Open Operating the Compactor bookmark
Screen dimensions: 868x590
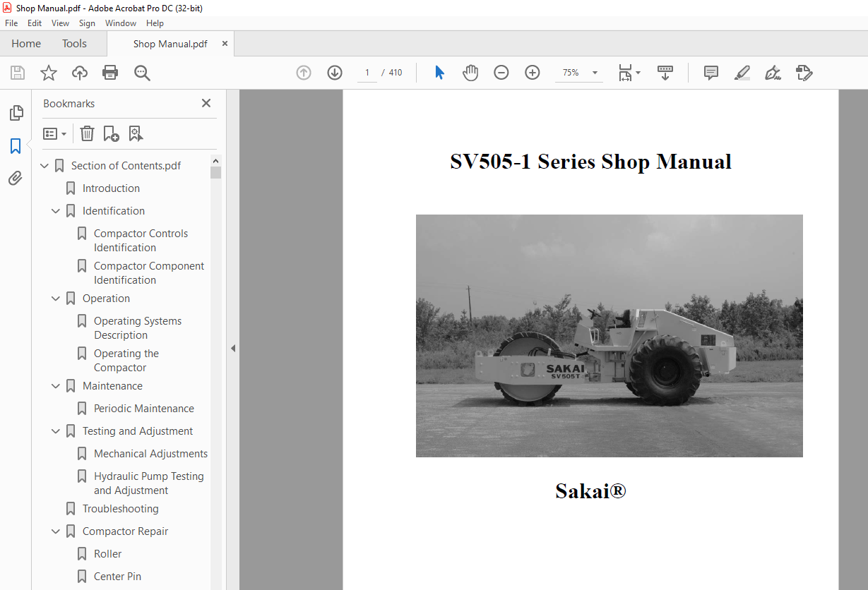point(126,361)
